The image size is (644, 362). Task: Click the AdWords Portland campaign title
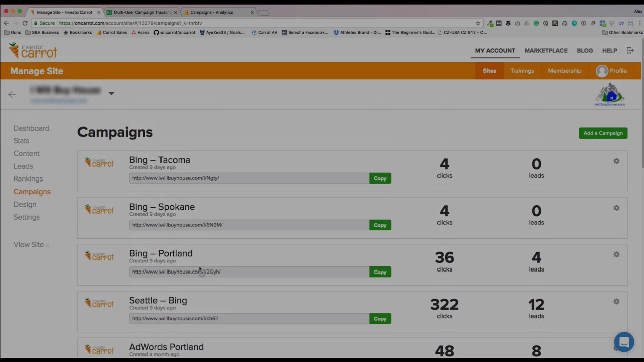pos(166,347)
